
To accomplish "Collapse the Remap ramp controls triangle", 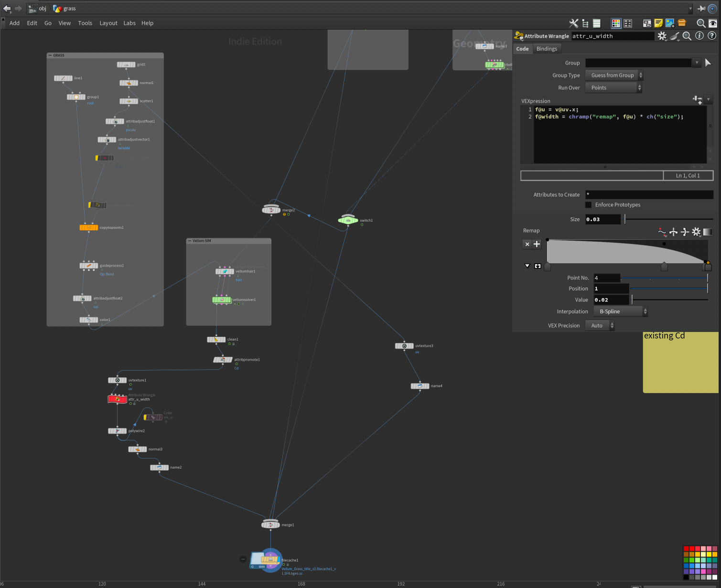I will (527, 266).
